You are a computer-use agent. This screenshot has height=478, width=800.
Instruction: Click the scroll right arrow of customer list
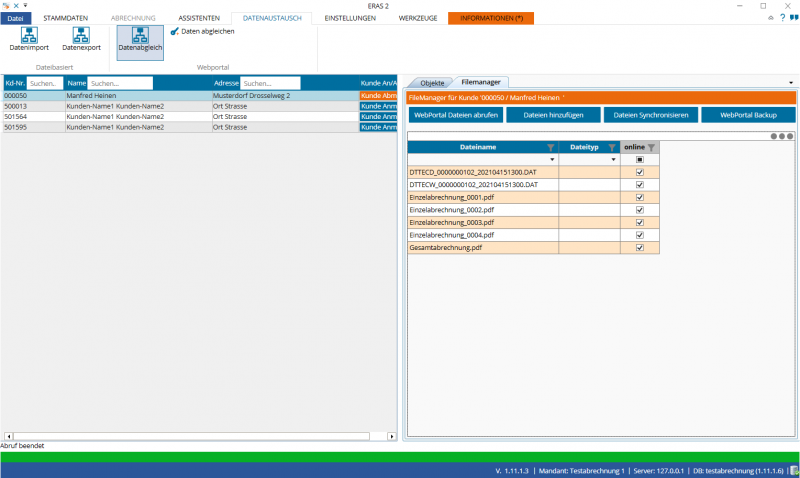[392, 436]
